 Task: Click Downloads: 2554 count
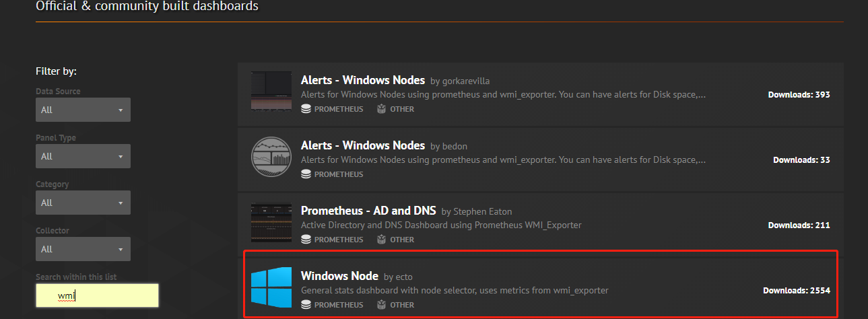click(797, 291)
